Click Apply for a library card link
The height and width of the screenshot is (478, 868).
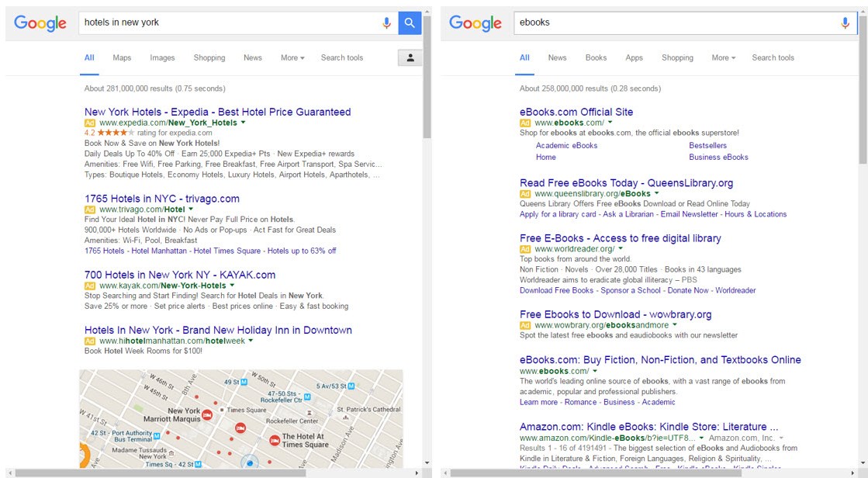558,214
